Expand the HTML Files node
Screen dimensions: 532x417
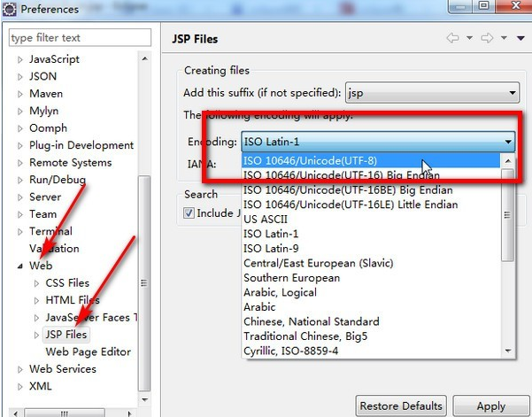tap(36, 301)
